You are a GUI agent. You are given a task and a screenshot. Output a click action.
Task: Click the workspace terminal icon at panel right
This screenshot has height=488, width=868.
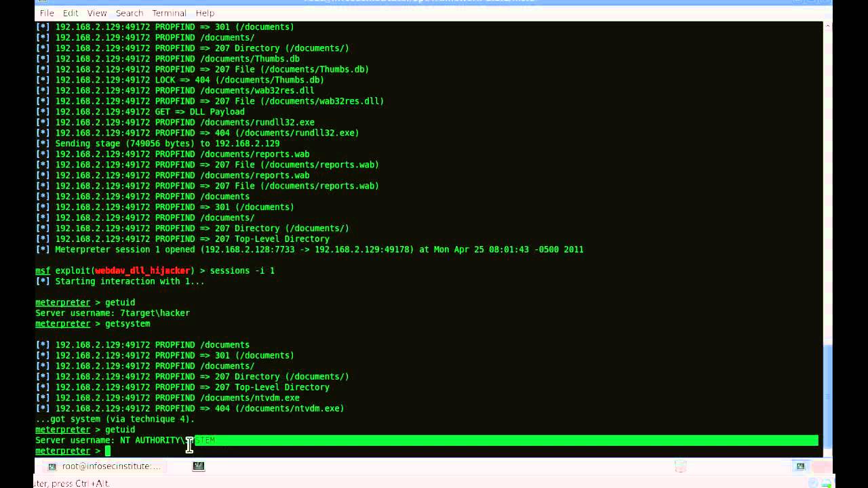tap(800, 466)
